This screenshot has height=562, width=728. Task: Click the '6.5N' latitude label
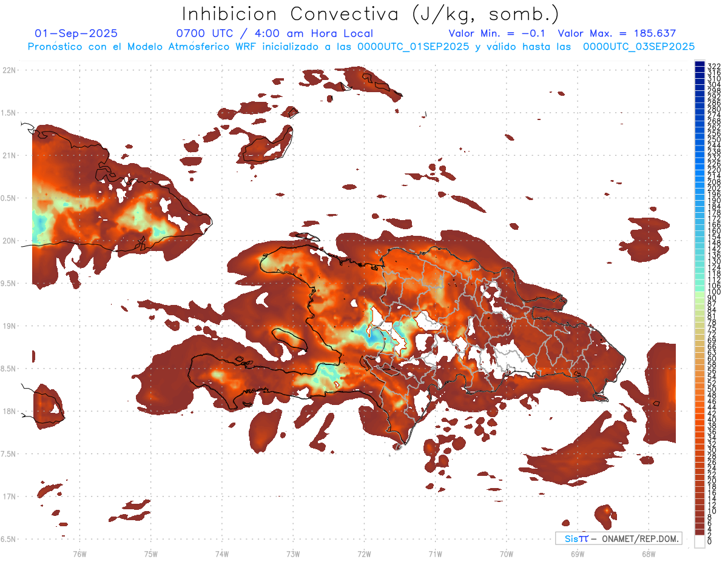point(9,539)
